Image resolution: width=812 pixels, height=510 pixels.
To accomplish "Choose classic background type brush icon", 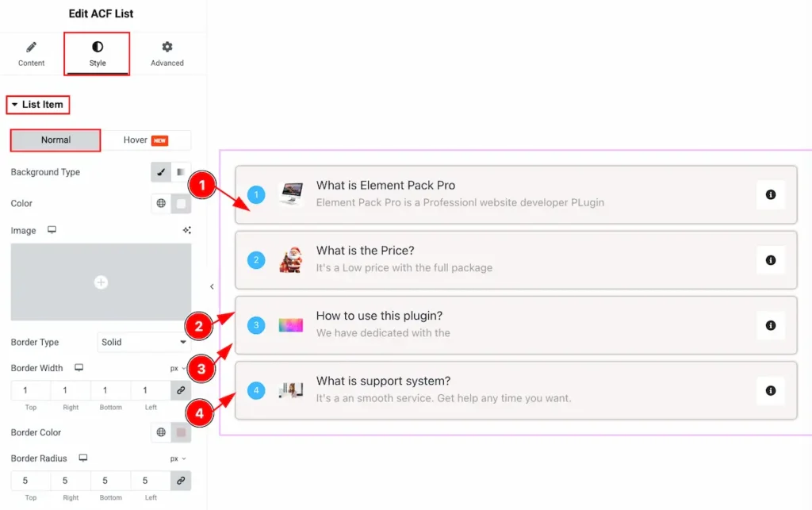I will [x=161, y=172].
